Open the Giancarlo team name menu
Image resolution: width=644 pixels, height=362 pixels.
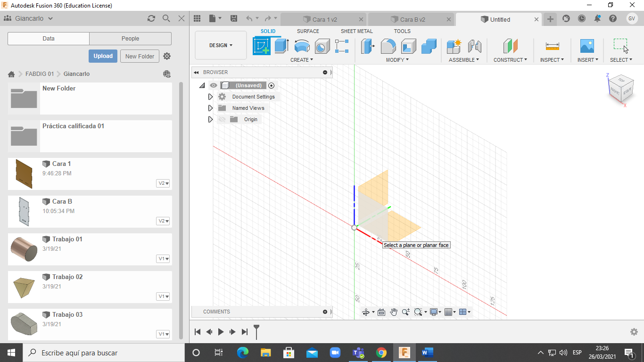point(34,18)
